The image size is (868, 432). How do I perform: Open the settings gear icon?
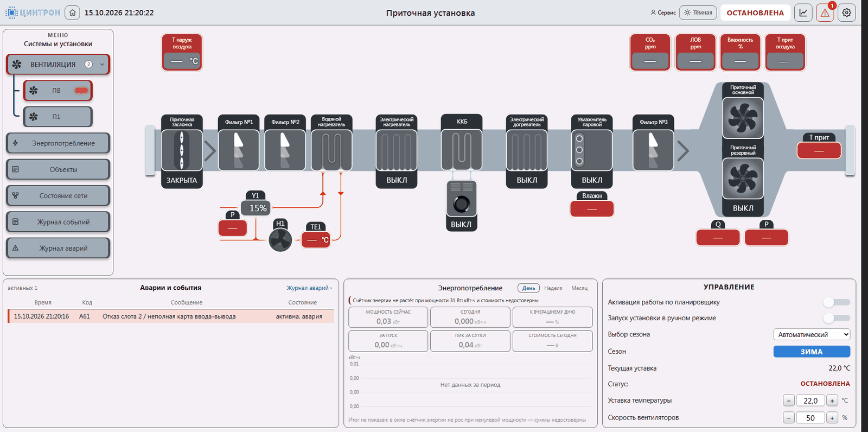point(847,12)
